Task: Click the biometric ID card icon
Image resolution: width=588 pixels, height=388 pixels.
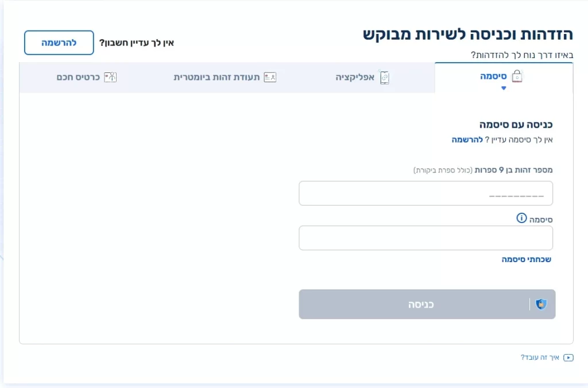Action: (x=270, y=78)
